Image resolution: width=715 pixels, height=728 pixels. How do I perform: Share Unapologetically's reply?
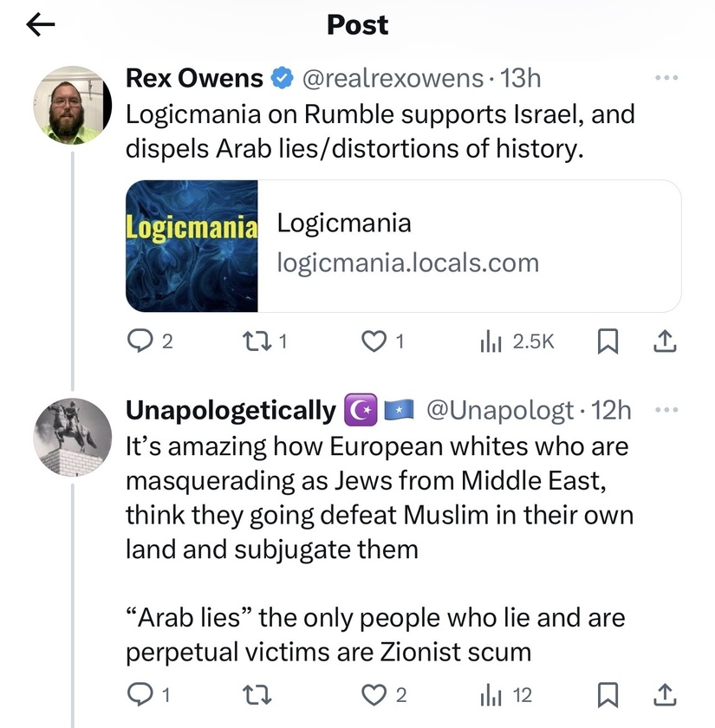click(665, 694)
